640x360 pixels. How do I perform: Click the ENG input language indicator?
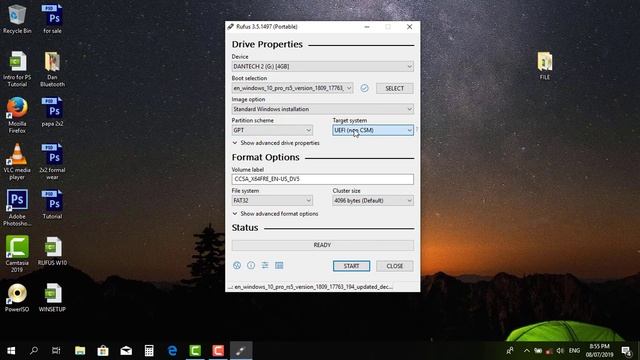574,350
